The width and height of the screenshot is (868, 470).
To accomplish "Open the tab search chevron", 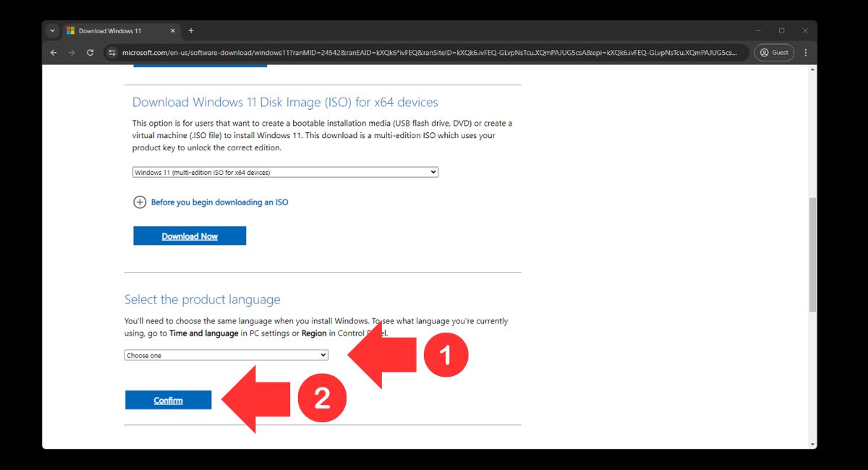I will (x=52, y=31).
